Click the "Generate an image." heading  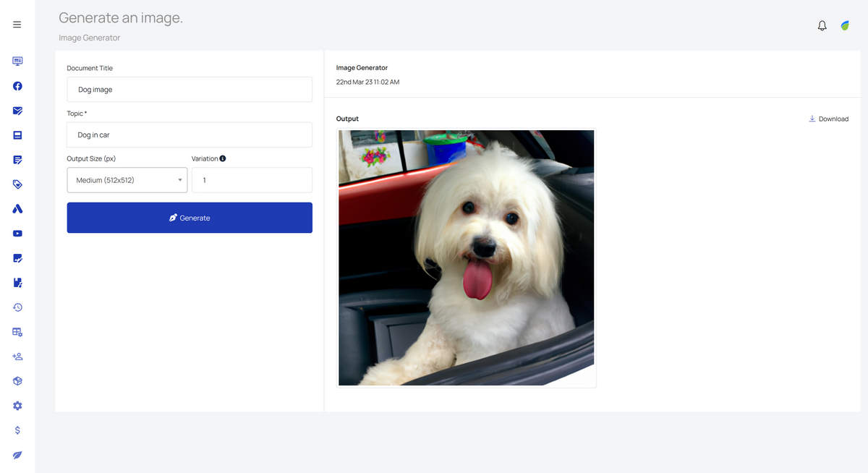pos(121,18)
